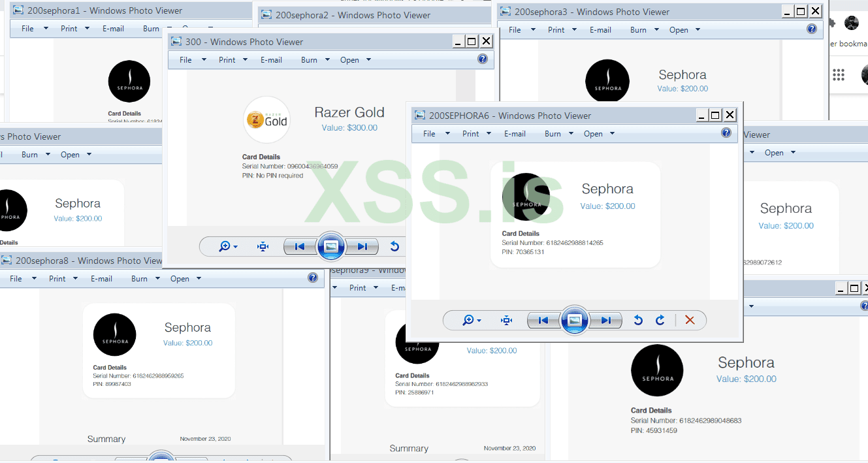This screenshot has height=463, width=868.
Task: Open the zoom control in the 300 window
Action: click(x=228, y=246)
